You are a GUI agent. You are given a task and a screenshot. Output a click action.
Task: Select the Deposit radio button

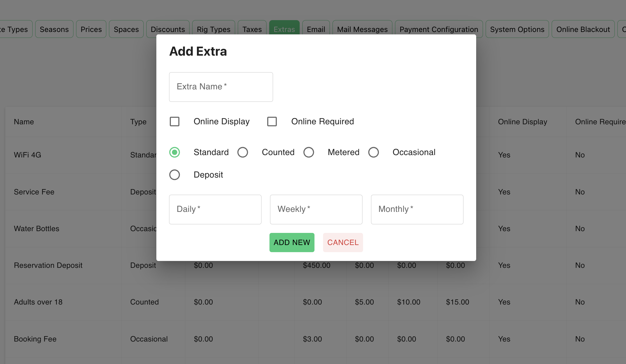click(x=174, y=175)
